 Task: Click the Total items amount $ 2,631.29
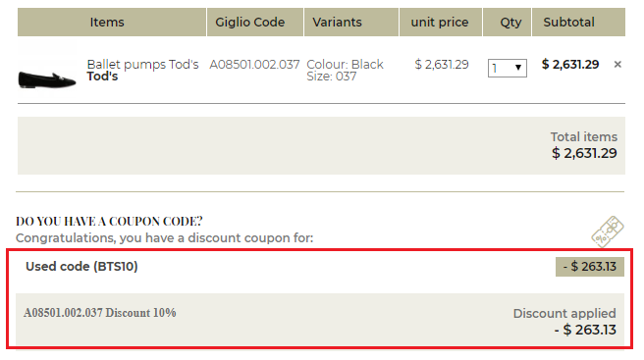(x=584, y=153)
